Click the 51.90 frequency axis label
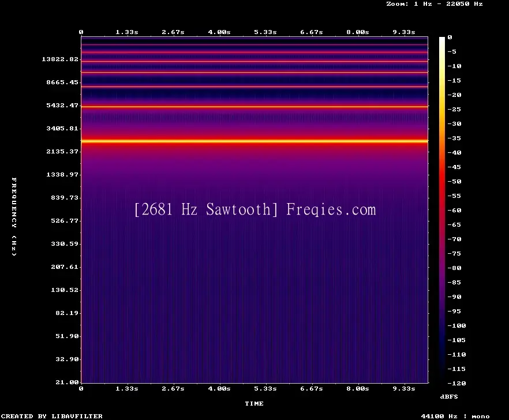Viewport: 509px width, 420px height. (67, 336)
